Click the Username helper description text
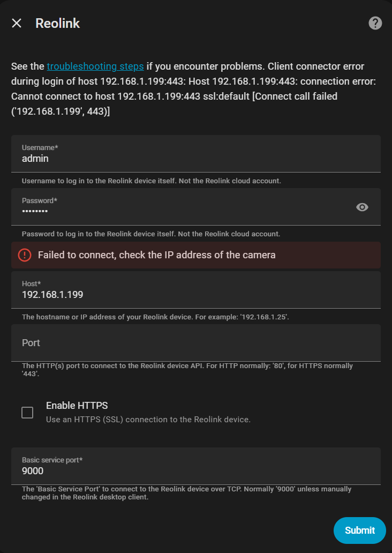 point(151,181)
